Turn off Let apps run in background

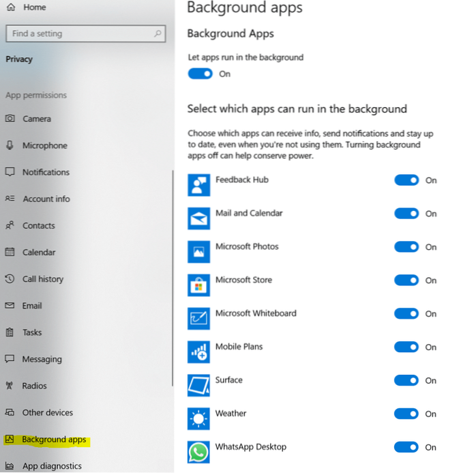(200, 74)
